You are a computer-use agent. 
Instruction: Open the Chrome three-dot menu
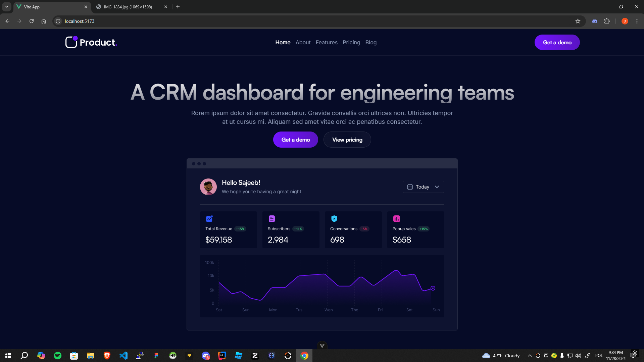tap(637, 21)
